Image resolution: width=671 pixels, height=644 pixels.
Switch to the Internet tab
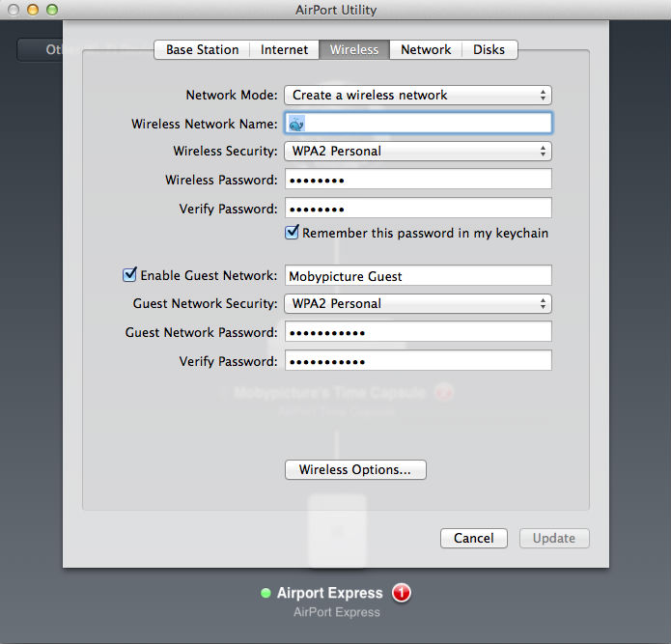(285, 50)
